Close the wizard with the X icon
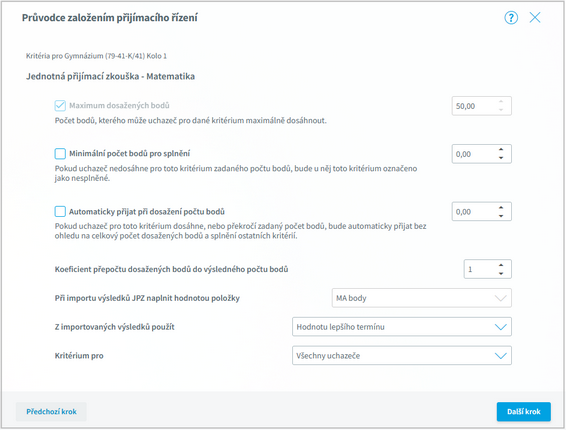 coord(535,17)
